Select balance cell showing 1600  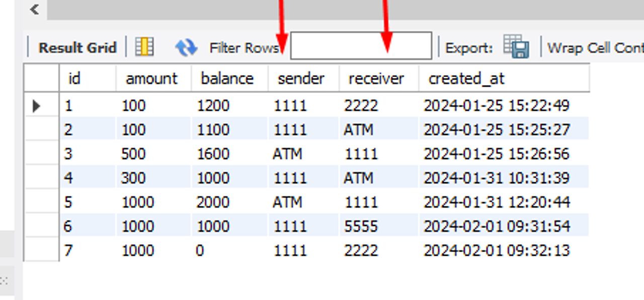click(x=229, y=154)
